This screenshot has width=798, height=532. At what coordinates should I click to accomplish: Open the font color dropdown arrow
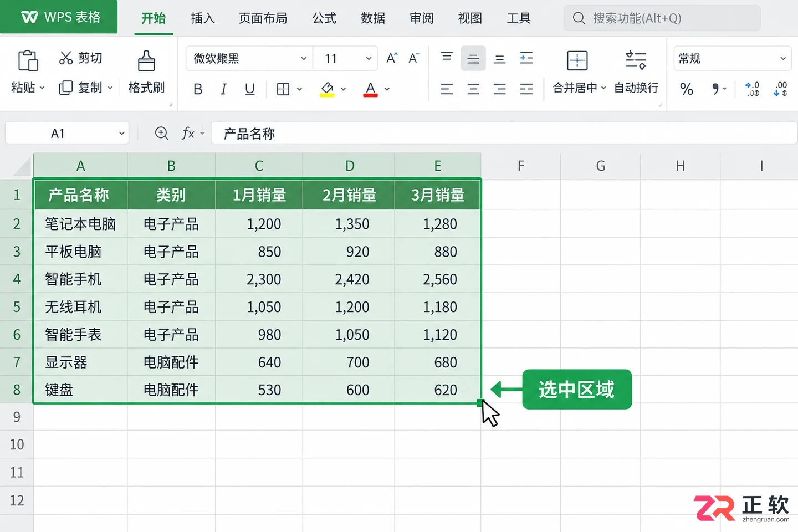click(387, 89)
